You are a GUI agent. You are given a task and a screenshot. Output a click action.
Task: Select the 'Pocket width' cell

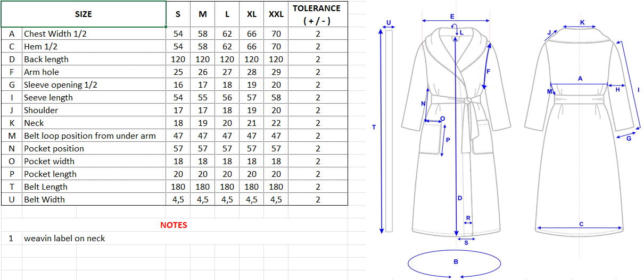pyautogui.click(x=94, y=161)
